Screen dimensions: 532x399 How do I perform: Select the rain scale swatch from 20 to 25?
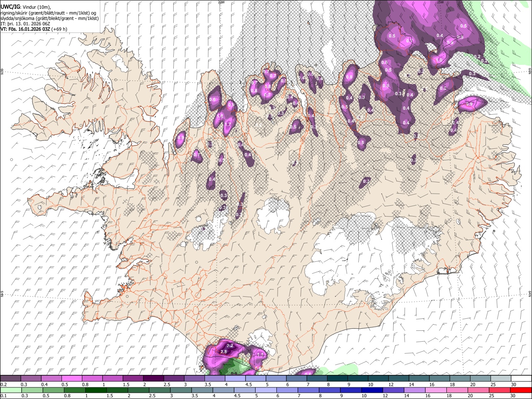[x=478, y=390]
